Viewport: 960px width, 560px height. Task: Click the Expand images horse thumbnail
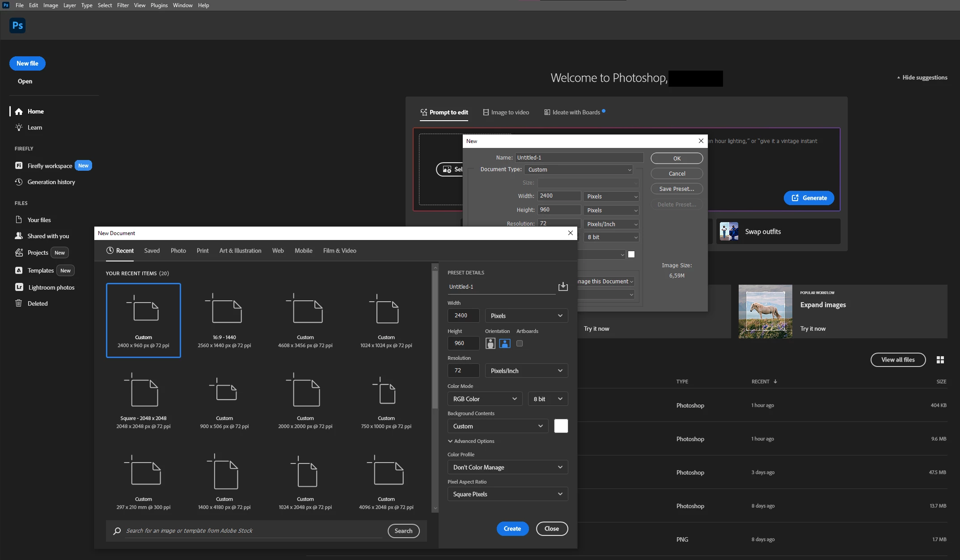765,312
